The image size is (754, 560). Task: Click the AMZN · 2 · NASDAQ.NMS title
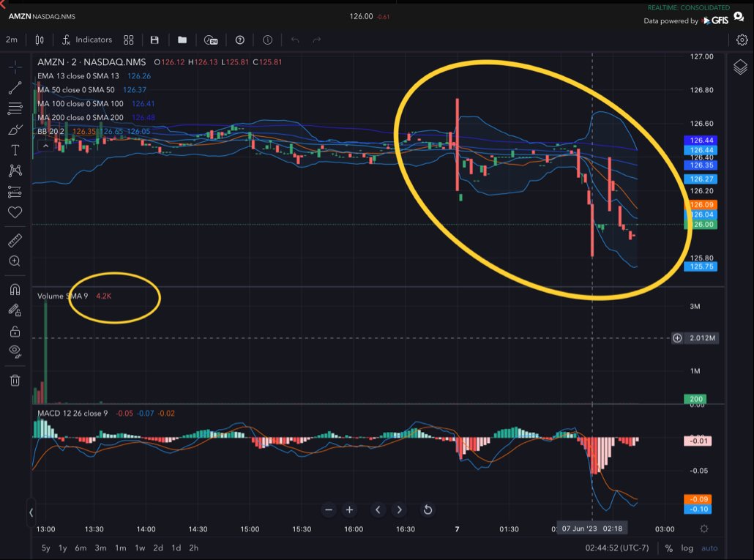[x=92, y=62]
